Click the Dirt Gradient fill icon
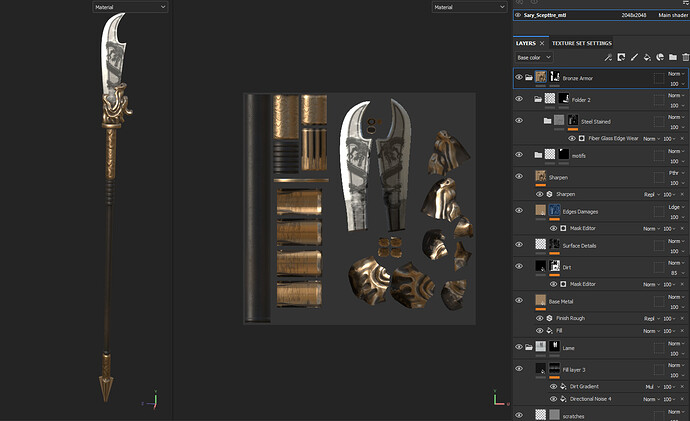 (x=563, y=386)
